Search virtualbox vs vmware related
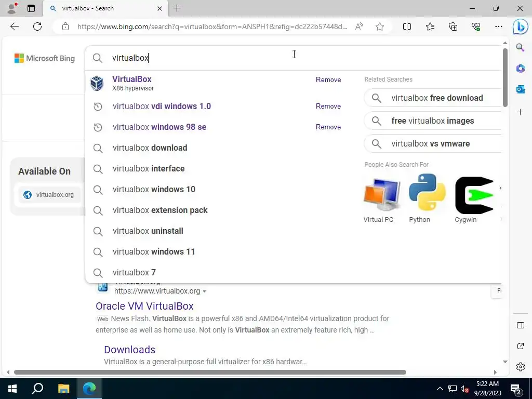The width and height of the screenshot is (532, 399). tap(432, 143)
